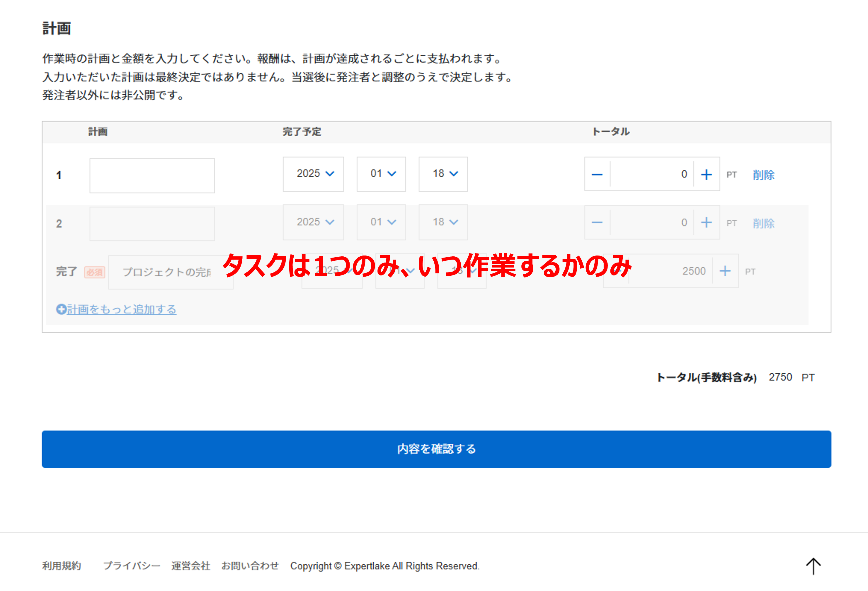Focus the plan name field in row 1
The image size is (868, 591).
pyautogui.click(x=152, y=176)
